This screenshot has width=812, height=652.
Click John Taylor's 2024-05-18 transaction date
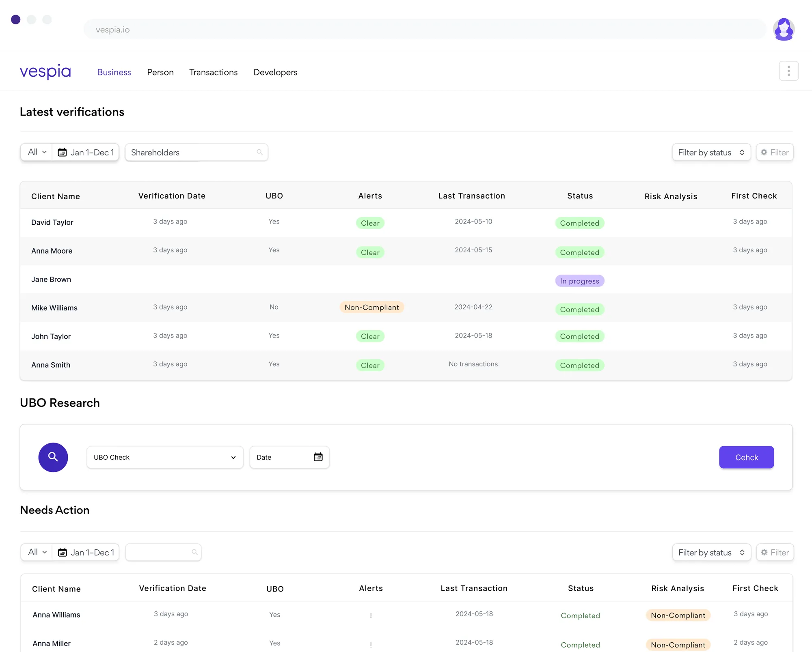473,336
